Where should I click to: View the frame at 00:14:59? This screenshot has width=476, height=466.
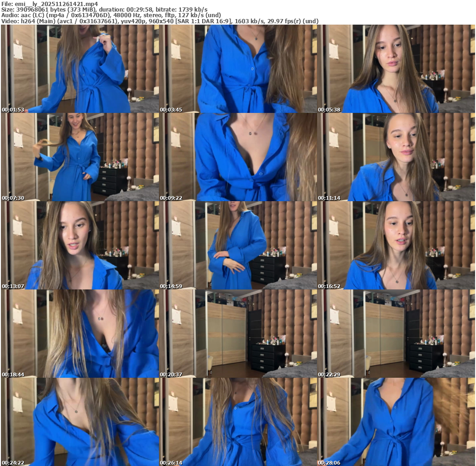[x=238, y=245]
